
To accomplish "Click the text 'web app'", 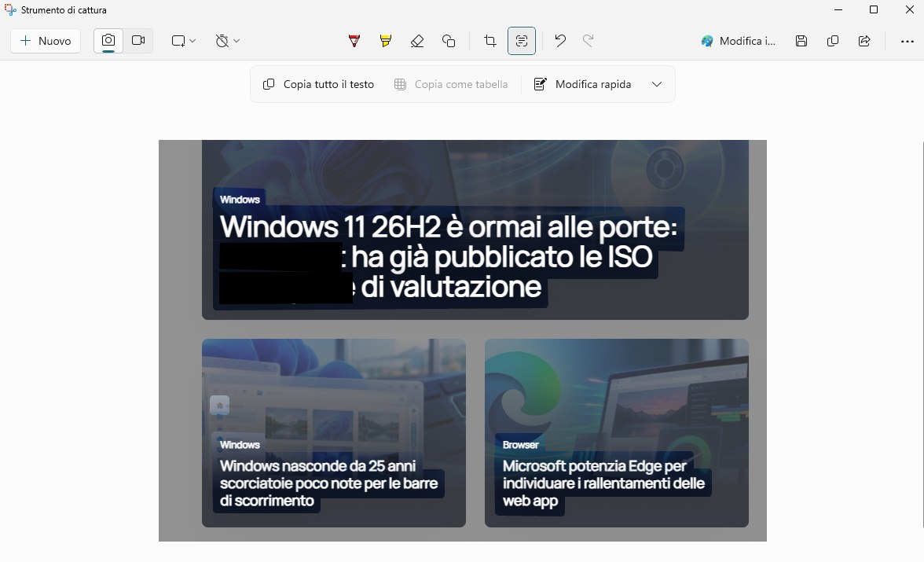I will [x=530, y=501].
